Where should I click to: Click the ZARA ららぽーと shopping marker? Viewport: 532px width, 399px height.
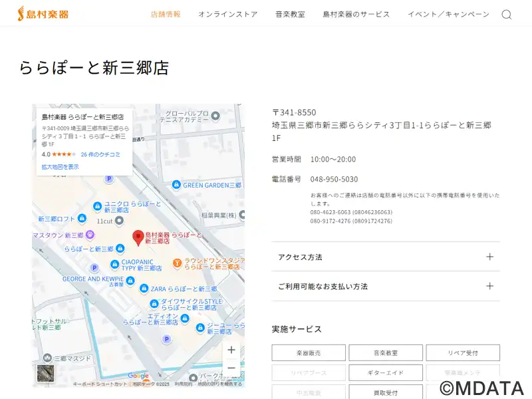pyautogui.click(x=144, y=289)
